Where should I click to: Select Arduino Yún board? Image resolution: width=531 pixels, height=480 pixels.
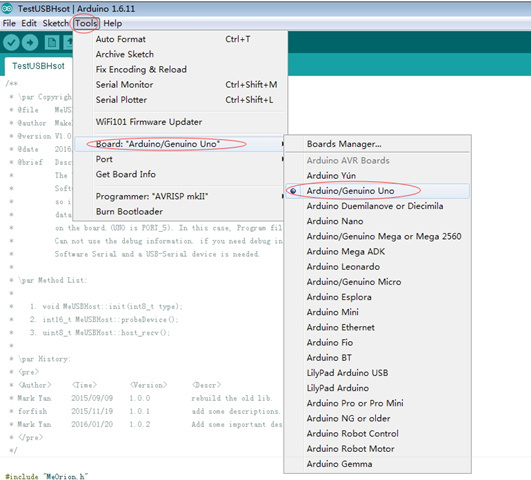[x=377, y=175]
